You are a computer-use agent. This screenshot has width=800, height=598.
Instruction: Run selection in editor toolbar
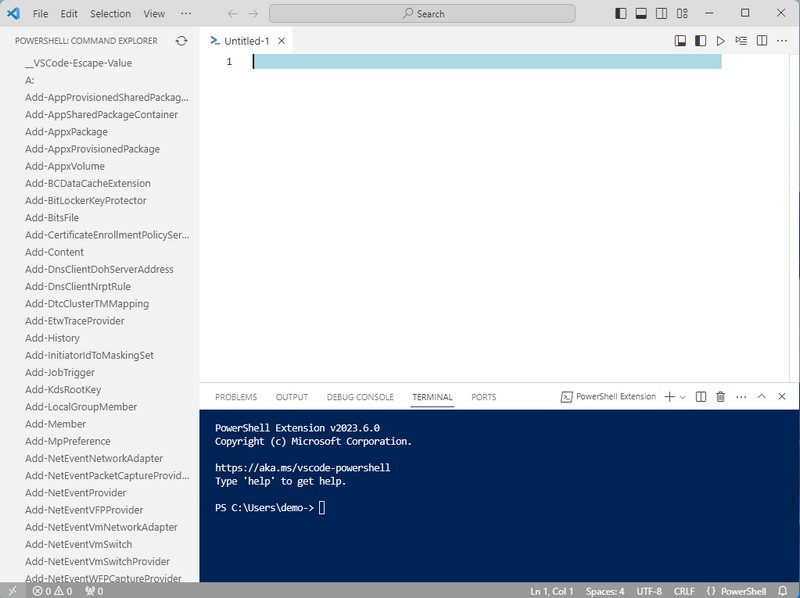[741, 41]
